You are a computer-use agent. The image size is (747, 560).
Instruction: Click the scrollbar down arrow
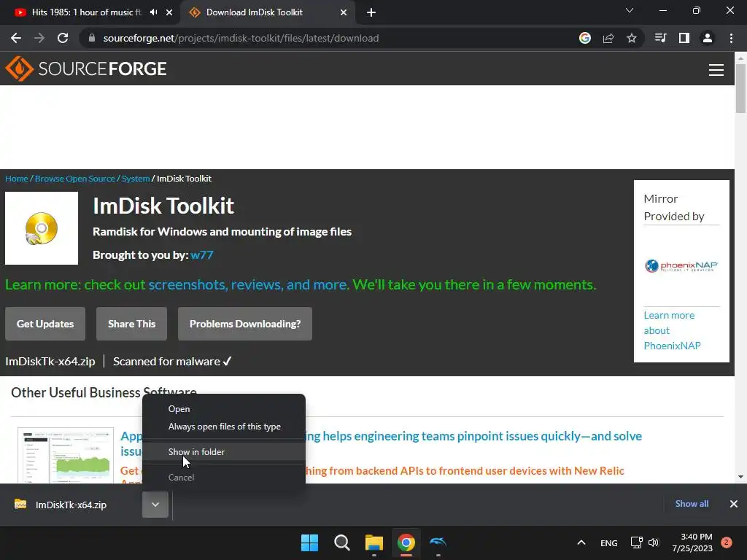click(x=740, y=477)
